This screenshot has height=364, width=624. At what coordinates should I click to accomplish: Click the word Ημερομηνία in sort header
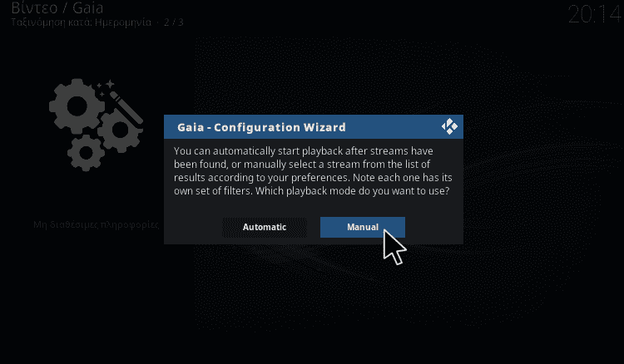click(x=123, y=22)
